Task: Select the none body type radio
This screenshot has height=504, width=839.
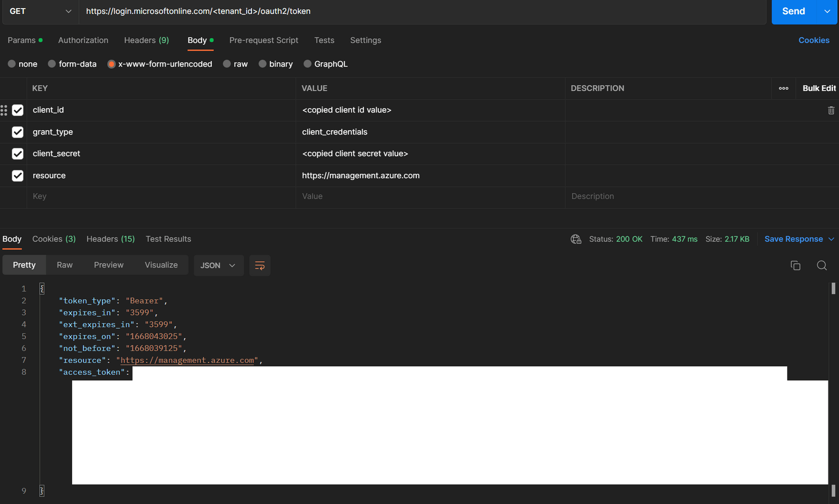Action: point(12,64)
